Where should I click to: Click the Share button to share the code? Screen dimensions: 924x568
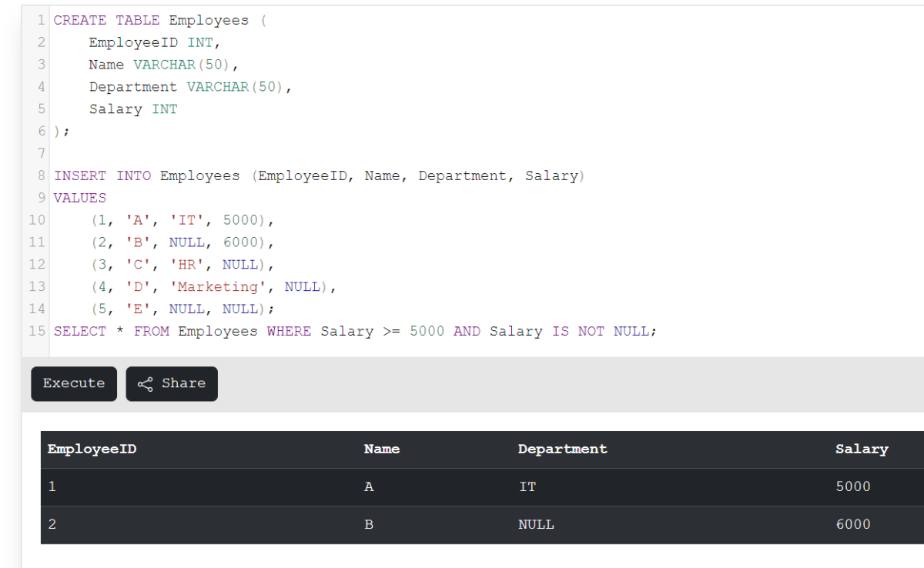[171, 383]
